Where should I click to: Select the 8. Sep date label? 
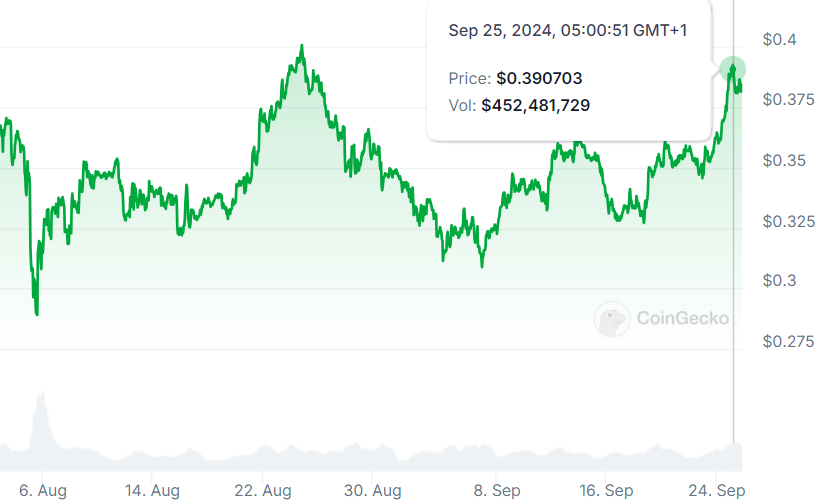[x=497, y=490]
